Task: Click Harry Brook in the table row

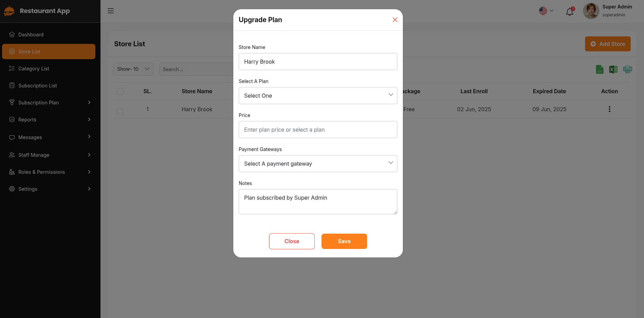Action: pyautogui.click(x=197, y=109)
